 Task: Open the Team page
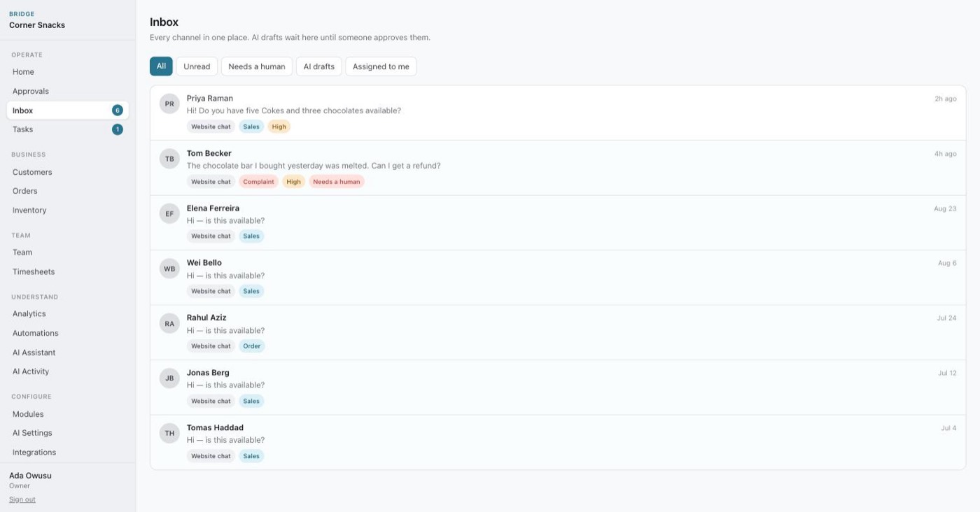point(68,253)
